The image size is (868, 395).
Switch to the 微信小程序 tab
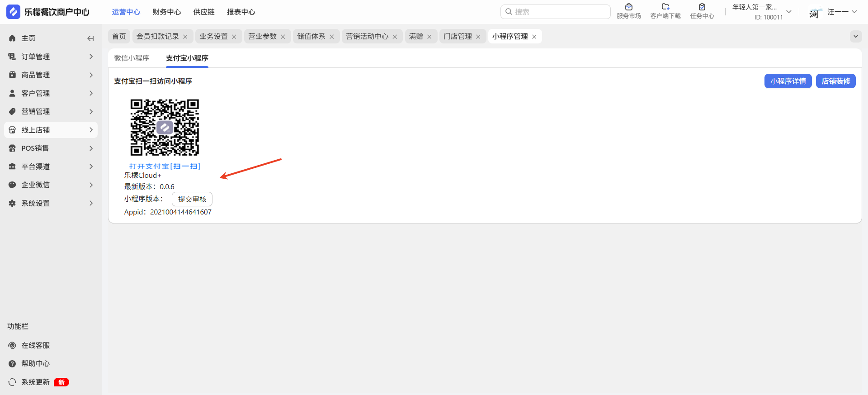click(x=132, y=58)
